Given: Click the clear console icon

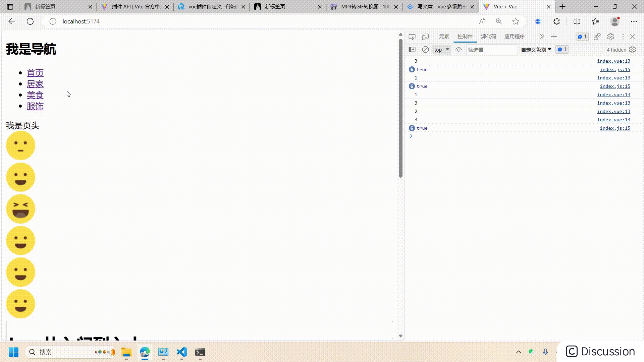Looking at the screenshot, I should click(425, 50).
